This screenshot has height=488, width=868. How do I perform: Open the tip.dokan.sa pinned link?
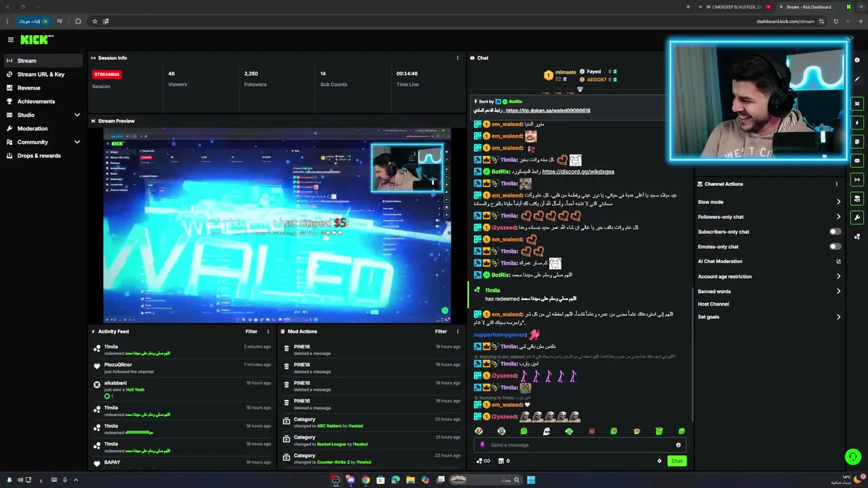point(548,110)
